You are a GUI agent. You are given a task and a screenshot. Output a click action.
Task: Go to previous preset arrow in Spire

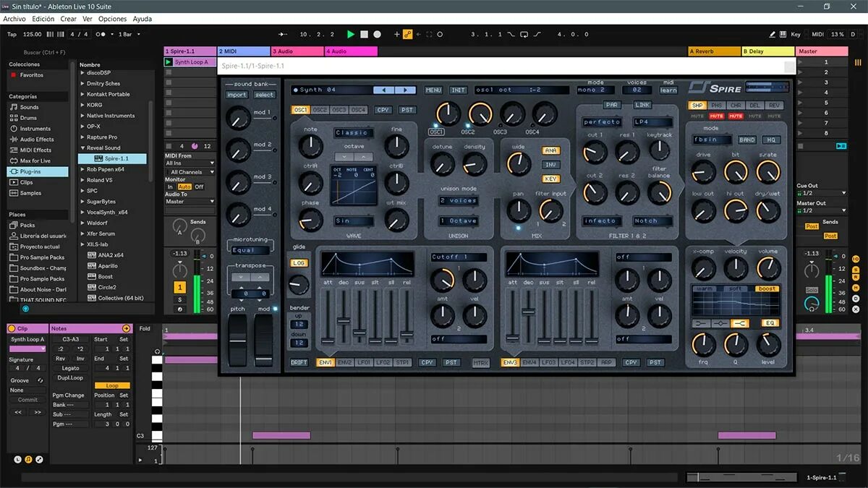tap(384, 90)
